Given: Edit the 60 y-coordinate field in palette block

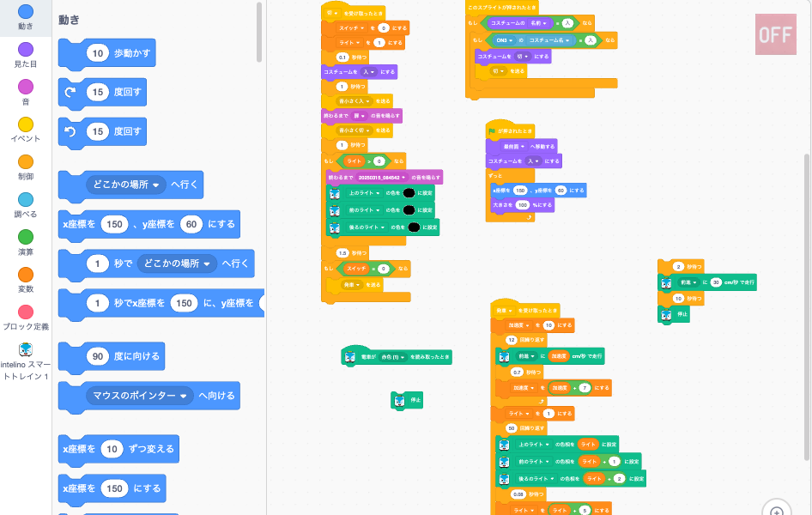Looking at the screenshot, I should [x=191, y=225].
